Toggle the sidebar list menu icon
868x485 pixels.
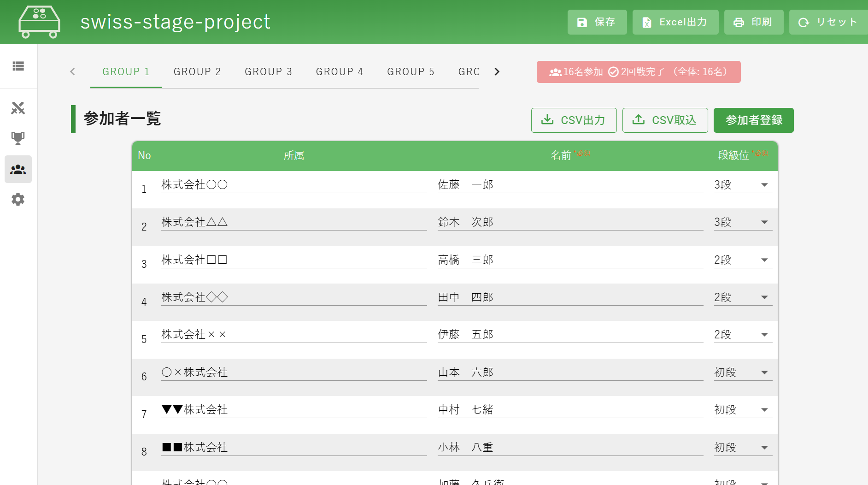pyautogui.click(x=18, y=66)
